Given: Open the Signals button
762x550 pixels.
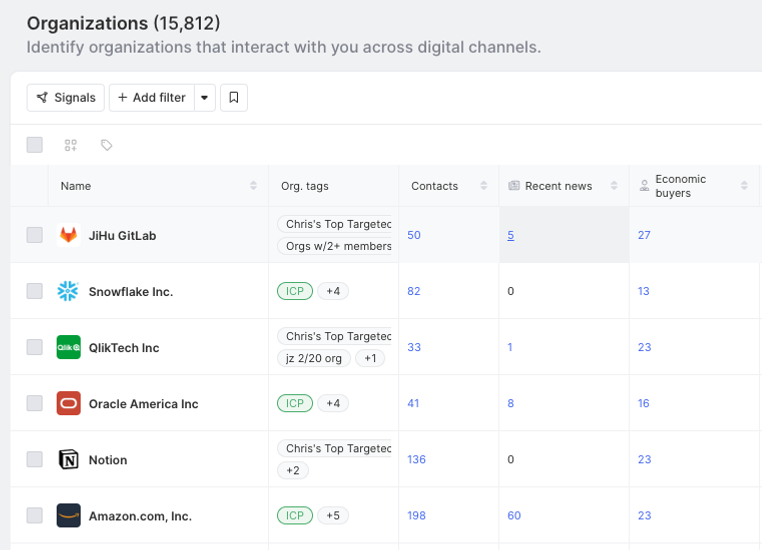Looking at the screenshot, I should click(x=66, y=98).
